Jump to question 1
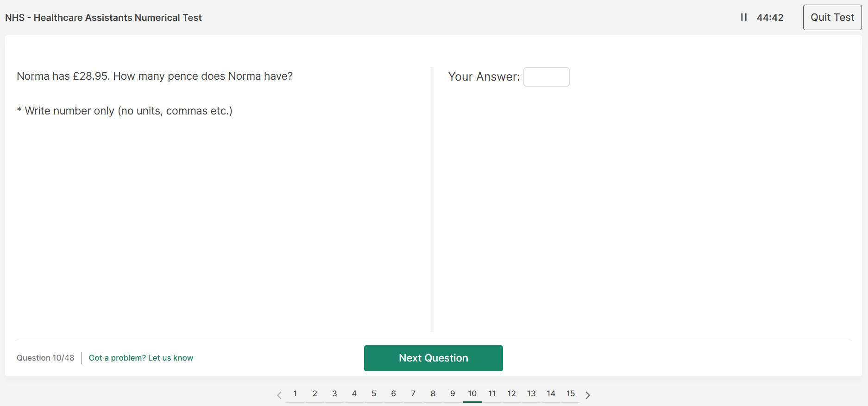This screenshot has height=406, width=868. [295, 393]
